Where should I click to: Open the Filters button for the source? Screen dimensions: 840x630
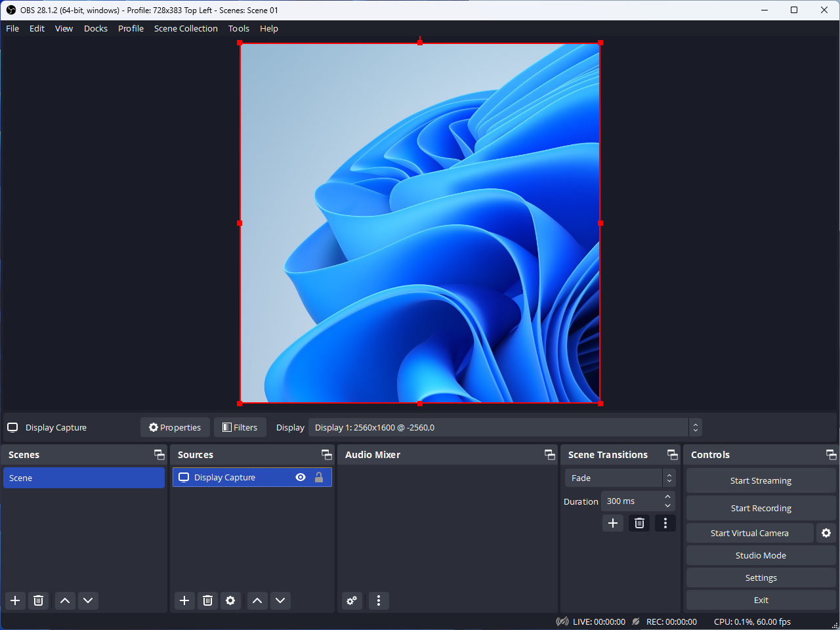240,427
